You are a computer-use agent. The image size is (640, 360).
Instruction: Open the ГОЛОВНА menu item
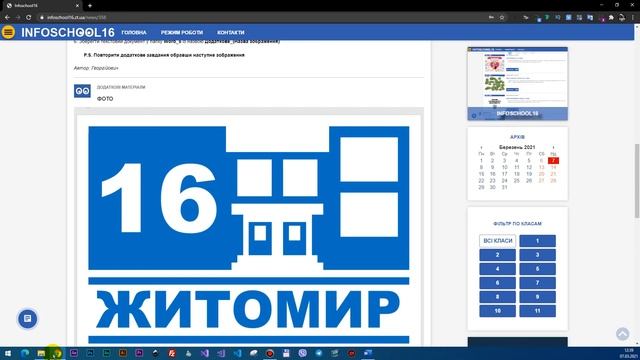(134, 32)
